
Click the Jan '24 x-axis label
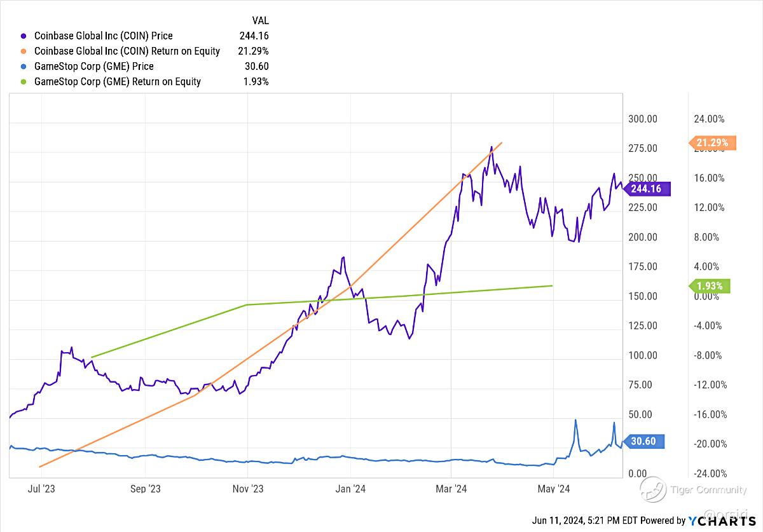350,489
